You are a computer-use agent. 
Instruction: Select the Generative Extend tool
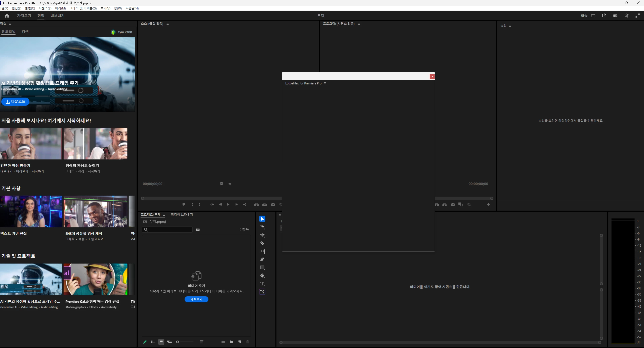pos(262,292)
